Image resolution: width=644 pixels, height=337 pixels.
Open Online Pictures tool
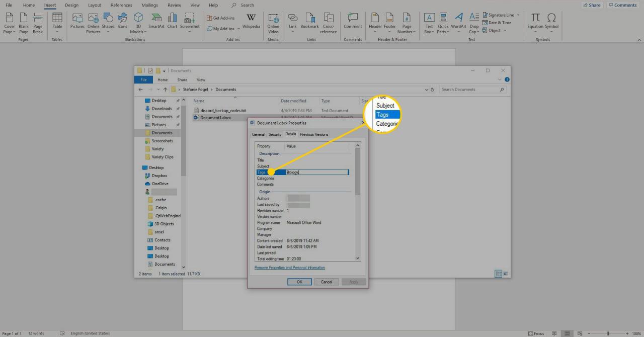pos(93,24)
